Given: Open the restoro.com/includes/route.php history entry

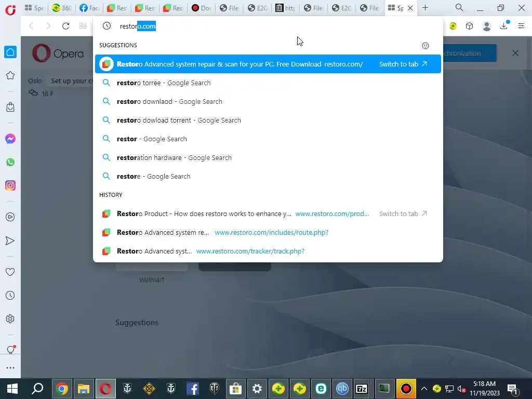Looking at the screenshot, I should pyautogui.click(x=268, y=232).
